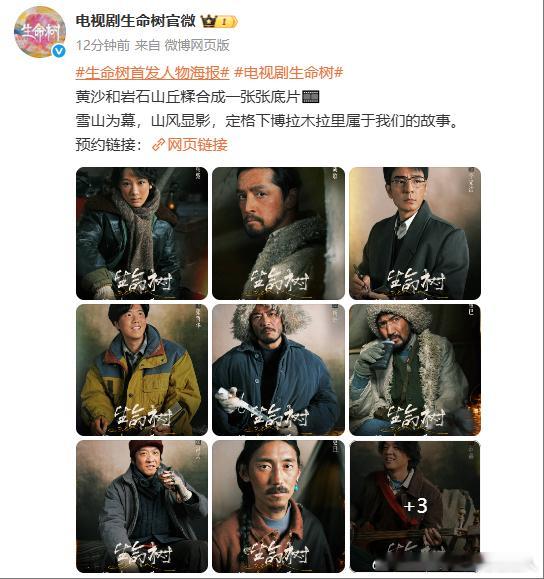Open poster of man drinking from cup
This screenshot has width=544, height=579.
(415, 370)
